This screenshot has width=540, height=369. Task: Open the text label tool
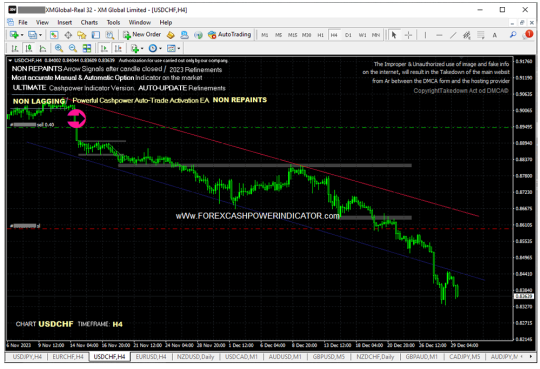495,35
